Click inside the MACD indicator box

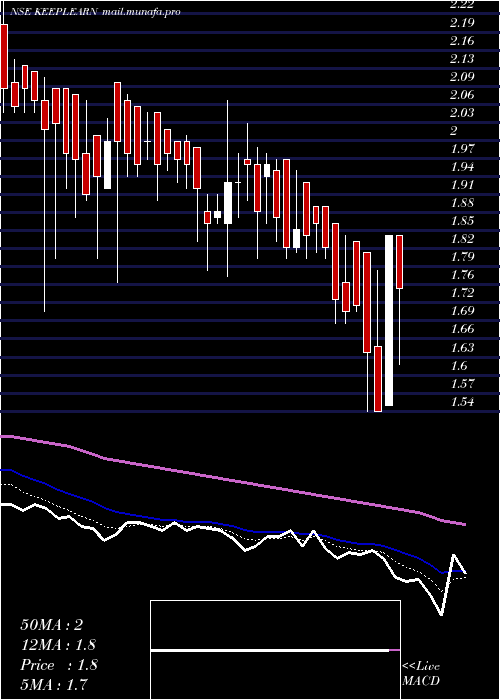275,650
